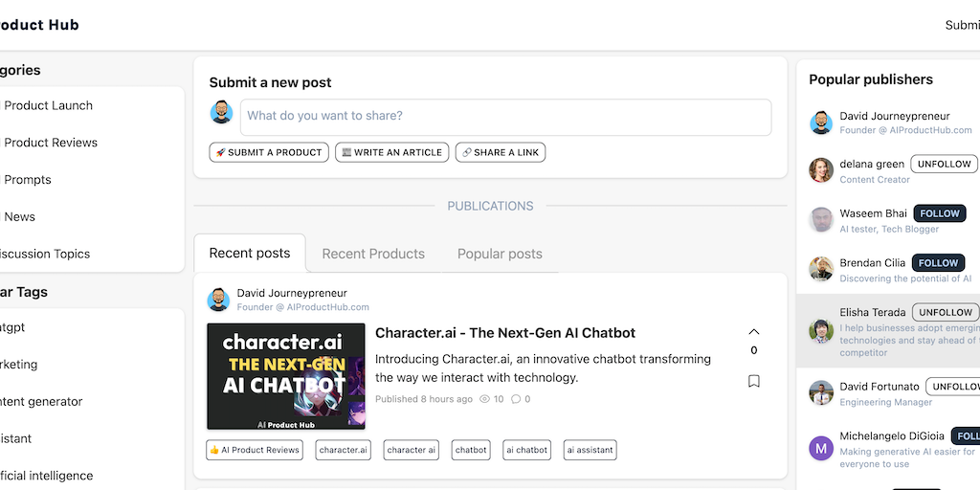Click the views eye icon on the post
The image size is (980, 490).
484,399
